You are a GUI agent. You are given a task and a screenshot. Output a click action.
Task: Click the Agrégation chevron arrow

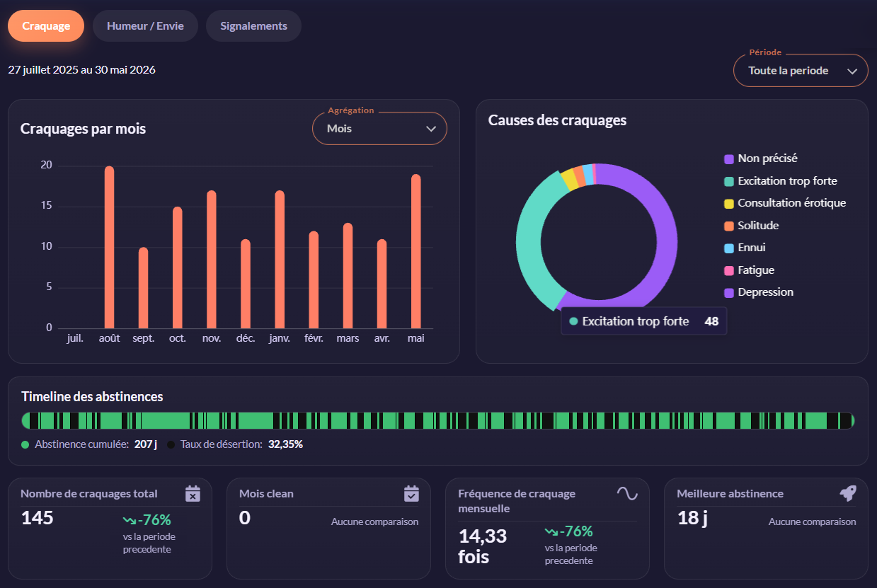(x=431, y=129)
